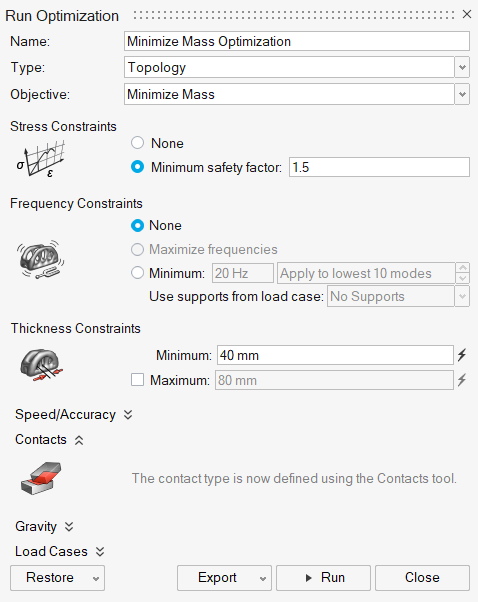The height and width of the screenshot is (602, 478).
Task: Click the stress-strain curve icon
Action: (40, 159)
